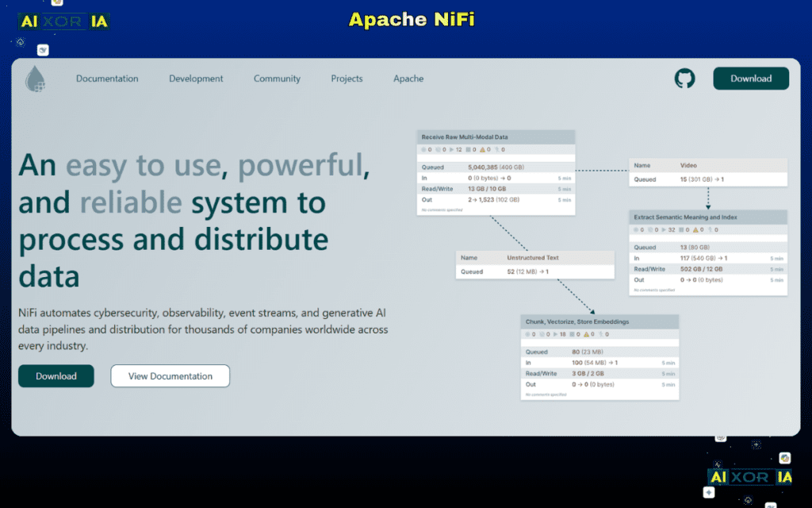Click the View Documentation button
Viewport: 812px width, 508px height.
(170, 376)
